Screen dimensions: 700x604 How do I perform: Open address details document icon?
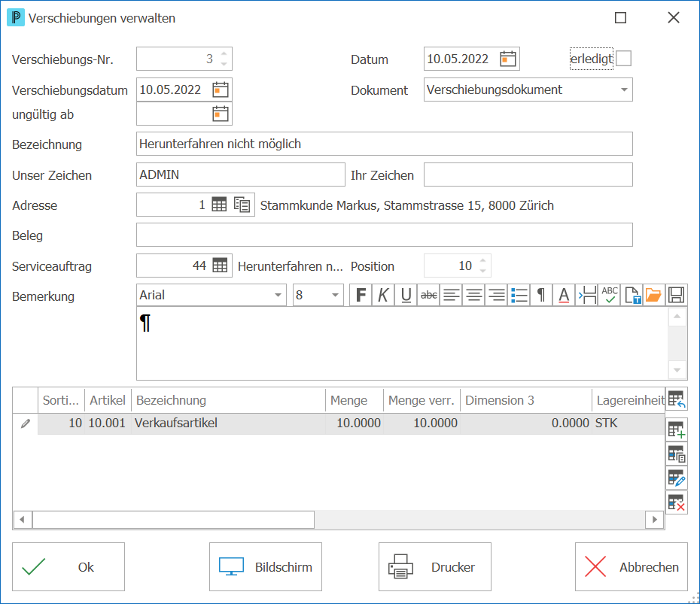pos(242,205)
